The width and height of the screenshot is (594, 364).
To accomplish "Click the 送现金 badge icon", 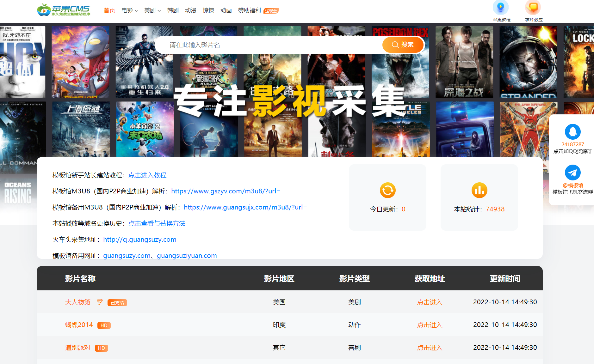I will coord(271,11).
